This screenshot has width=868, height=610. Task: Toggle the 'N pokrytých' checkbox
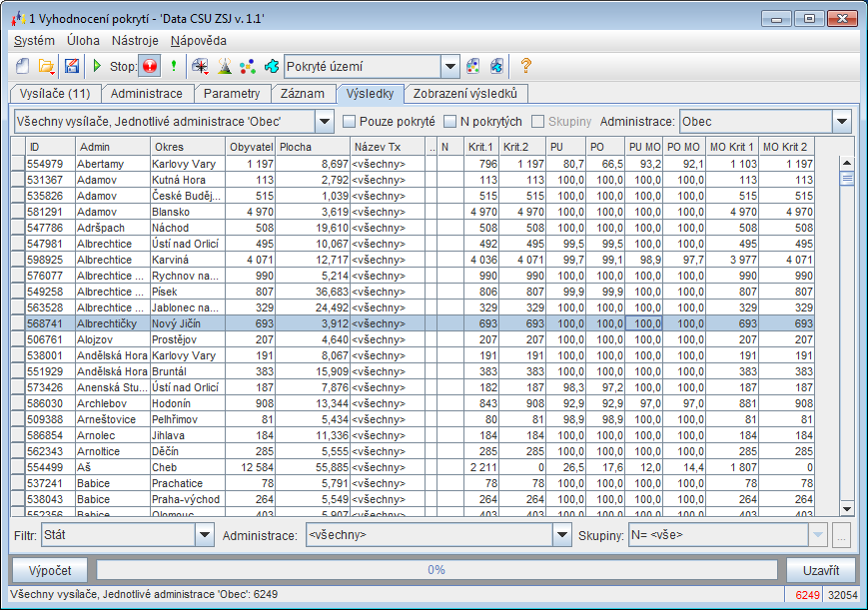pos(450,122)
